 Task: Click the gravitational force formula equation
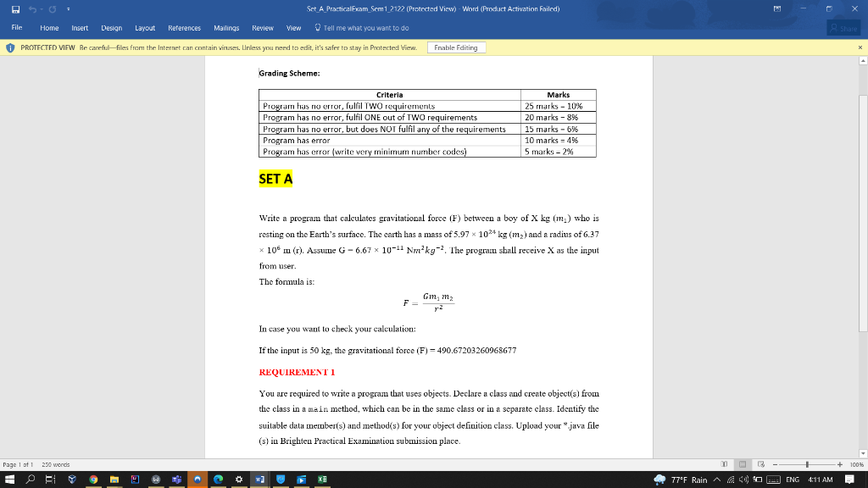pyautogui.click(x=428, y=302)
